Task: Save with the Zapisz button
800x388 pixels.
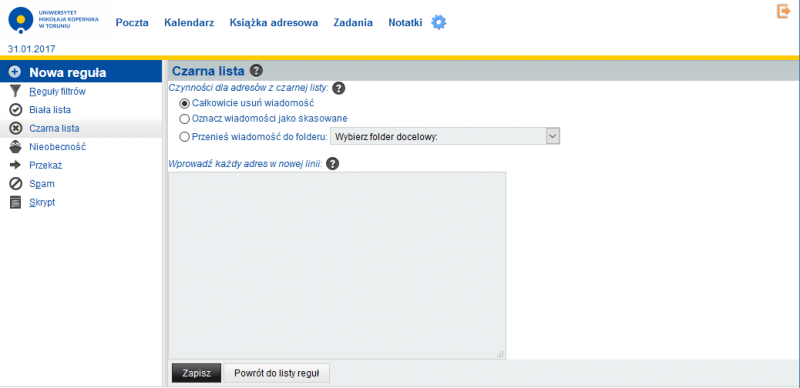Action: click(x=196, y=373)
